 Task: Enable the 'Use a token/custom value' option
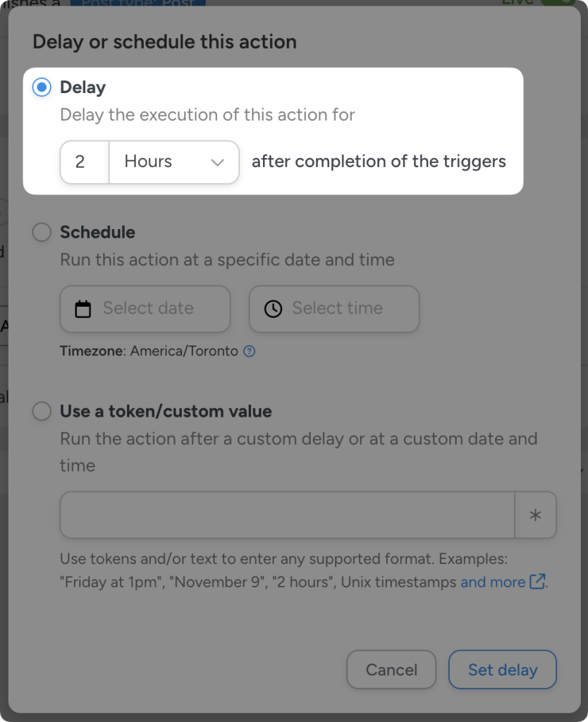coord(42,411)
